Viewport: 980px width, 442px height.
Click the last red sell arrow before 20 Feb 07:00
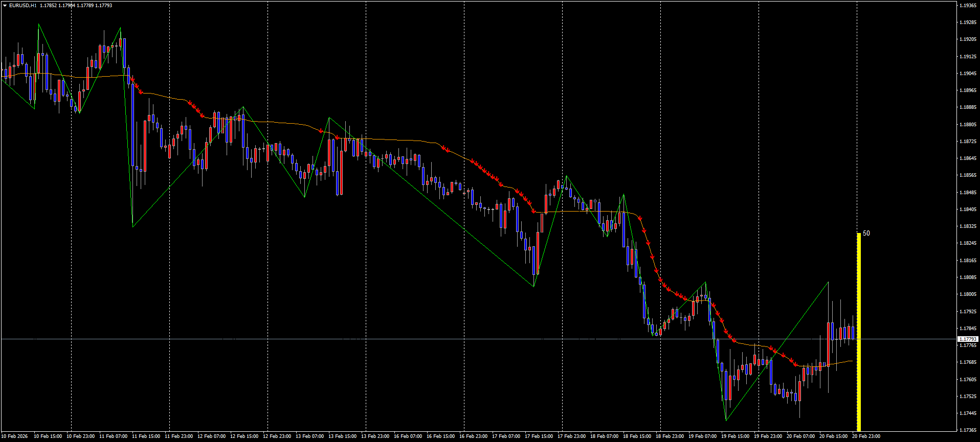coord(795,364)
